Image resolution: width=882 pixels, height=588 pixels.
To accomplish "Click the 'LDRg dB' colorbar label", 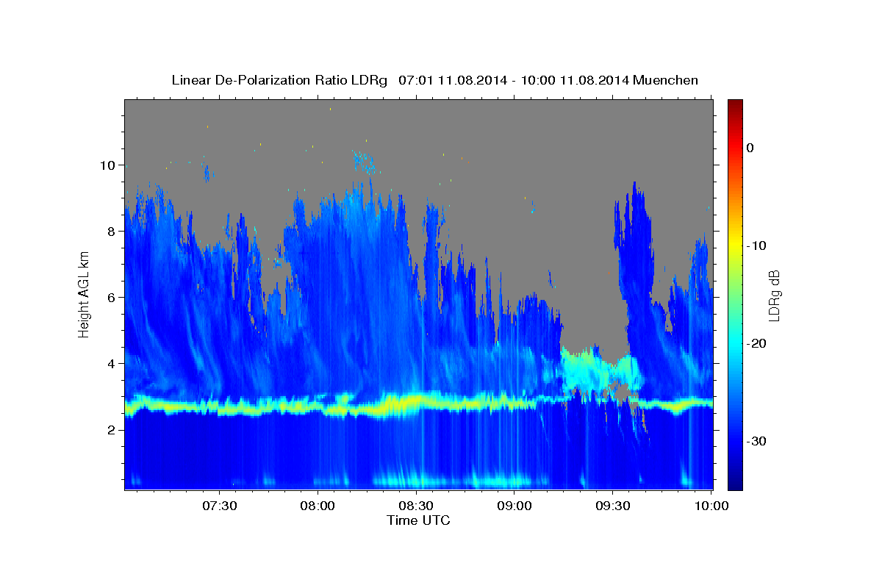I will [774, 295].
